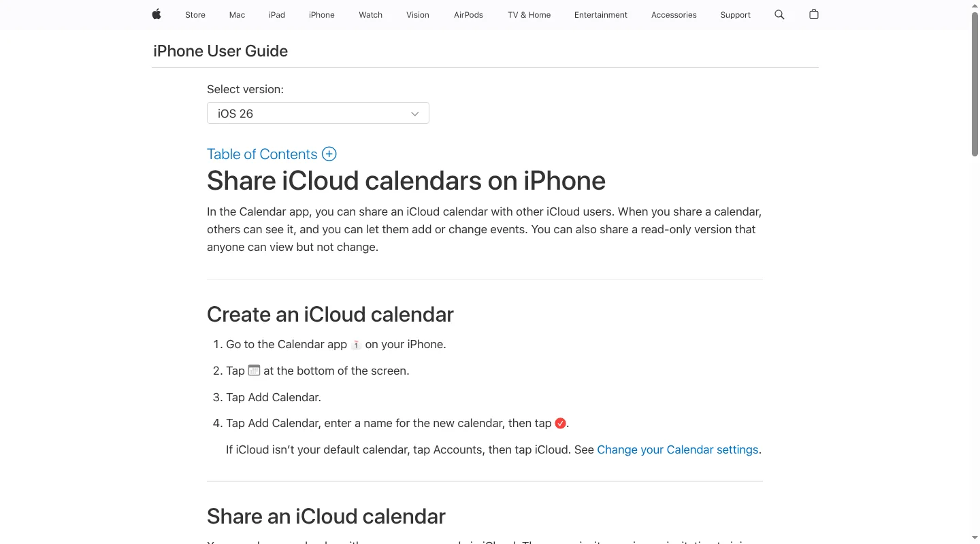Open the TV & Home menu

pos(529,14)
